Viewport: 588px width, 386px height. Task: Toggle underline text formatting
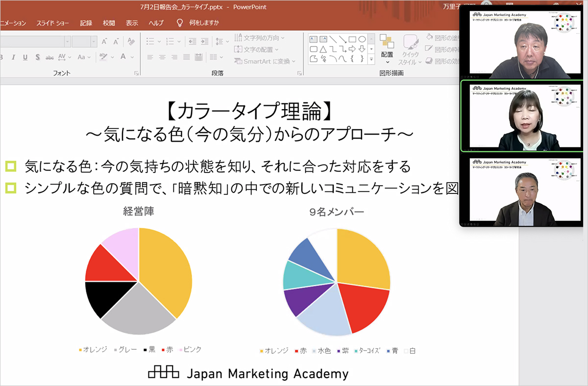click(25, 57)
